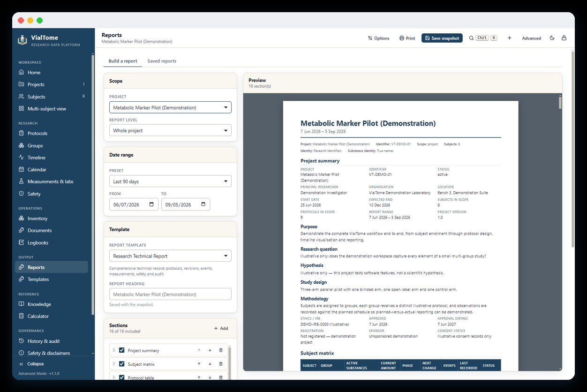Move Subject matrix section up
The image size is (587, 392).
pos(199,364)
